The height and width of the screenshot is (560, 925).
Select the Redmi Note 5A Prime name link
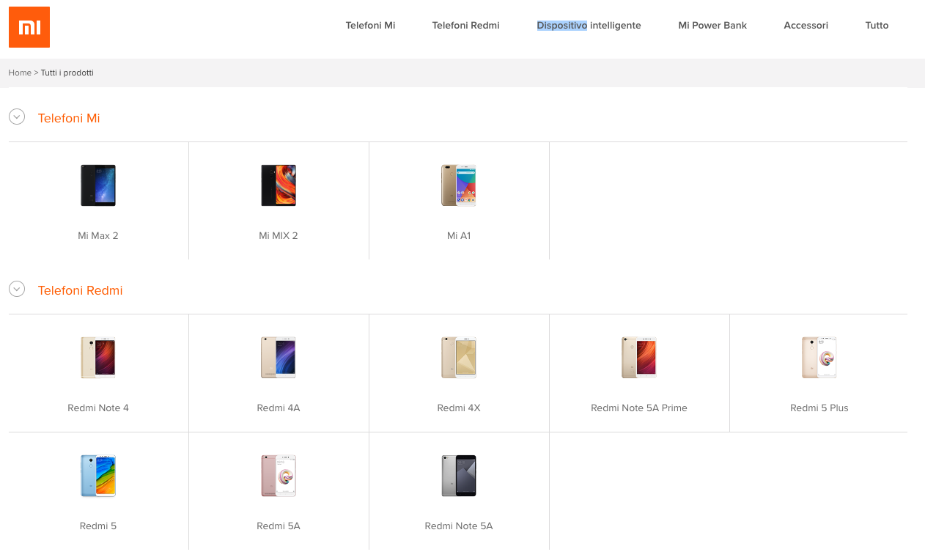click(x=639, y=408)
